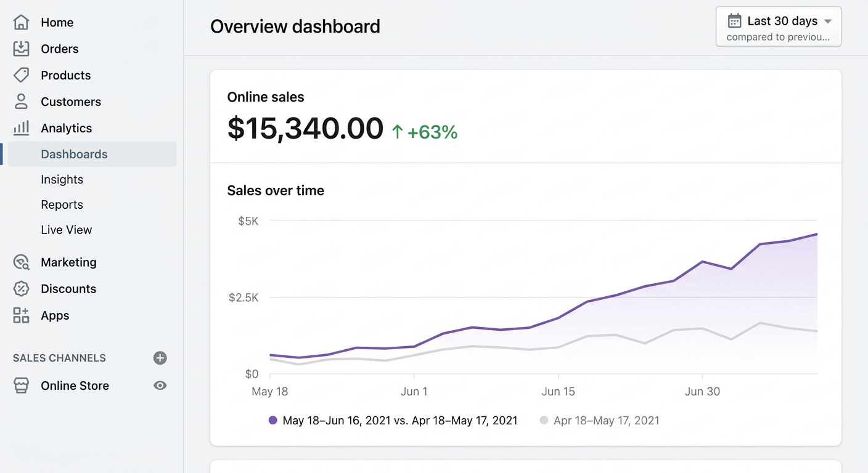Screen dimensions: 868x473
Task: Click the calendar icon in date picker
Action: tap(734, 21)
